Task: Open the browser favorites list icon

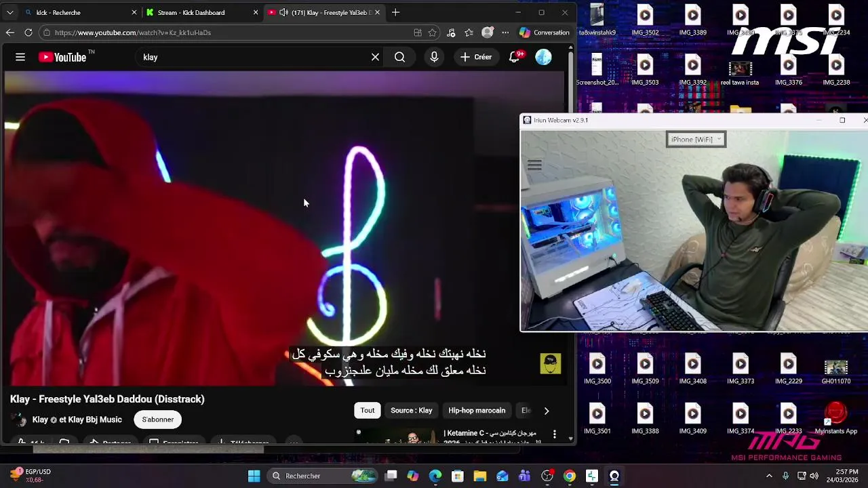Action: pyautogui.click(x=469, y=33)
